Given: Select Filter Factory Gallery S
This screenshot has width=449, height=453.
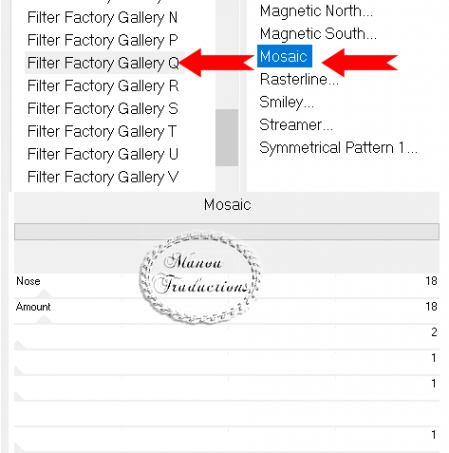Looking at the screenshot, I should 102,109.
